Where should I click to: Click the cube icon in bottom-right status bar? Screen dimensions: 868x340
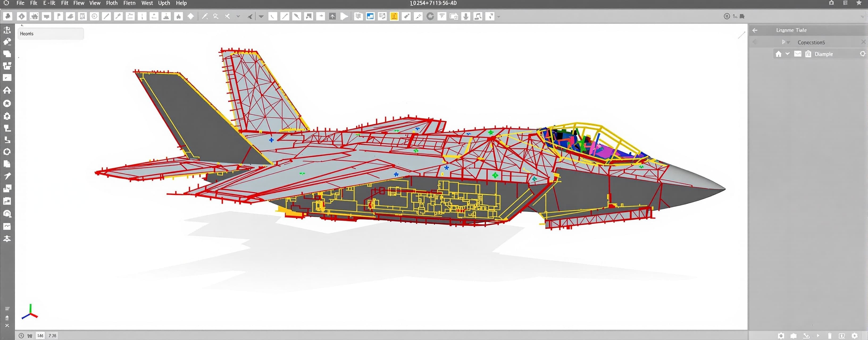point(794,336)
